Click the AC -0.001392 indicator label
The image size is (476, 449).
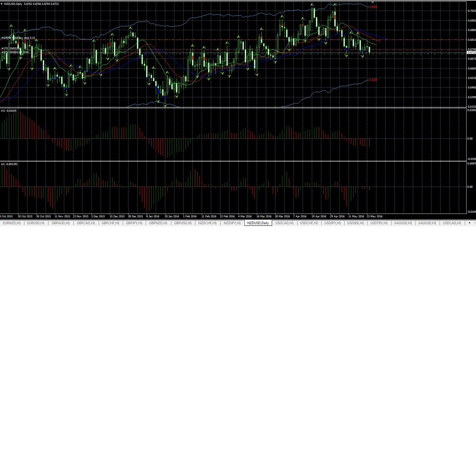[9, 164]
